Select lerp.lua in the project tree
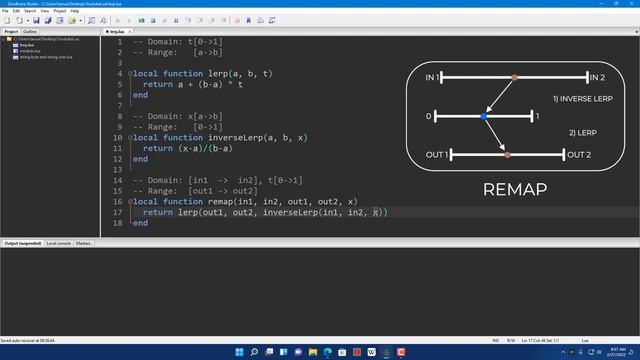 27,45
